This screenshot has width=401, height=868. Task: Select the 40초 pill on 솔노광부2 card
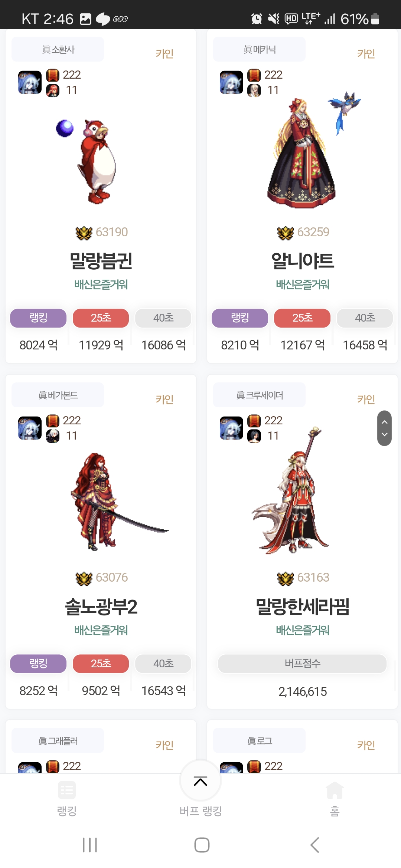[163, 663]
